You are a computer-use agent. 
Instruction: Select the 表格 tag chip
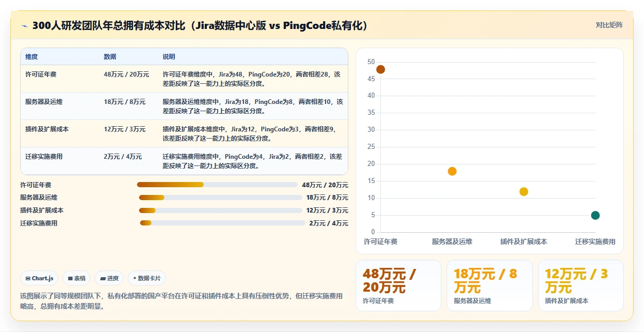[x=76, y=278]
